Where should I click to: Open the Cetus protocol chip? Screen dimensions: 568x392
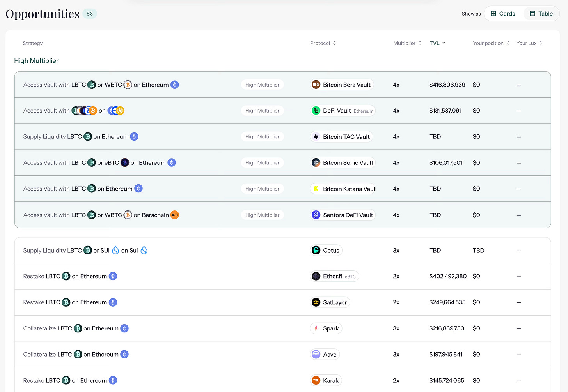326,250
